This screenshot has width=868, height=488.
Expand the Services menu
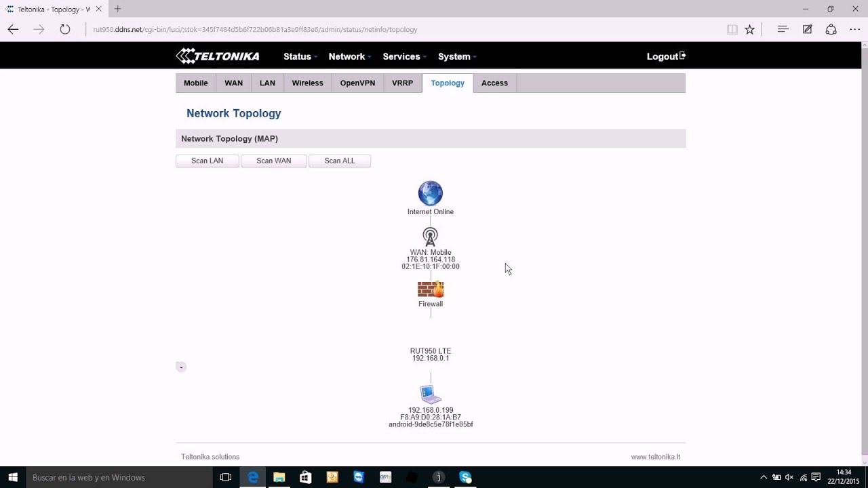pos(404,56)
